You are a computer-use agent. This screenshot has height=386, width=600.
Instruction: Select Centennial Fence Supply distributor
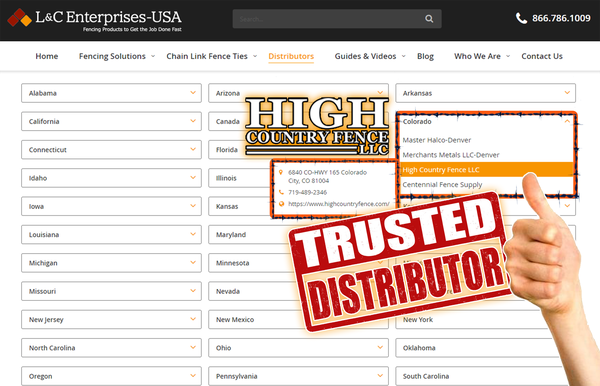442,184
